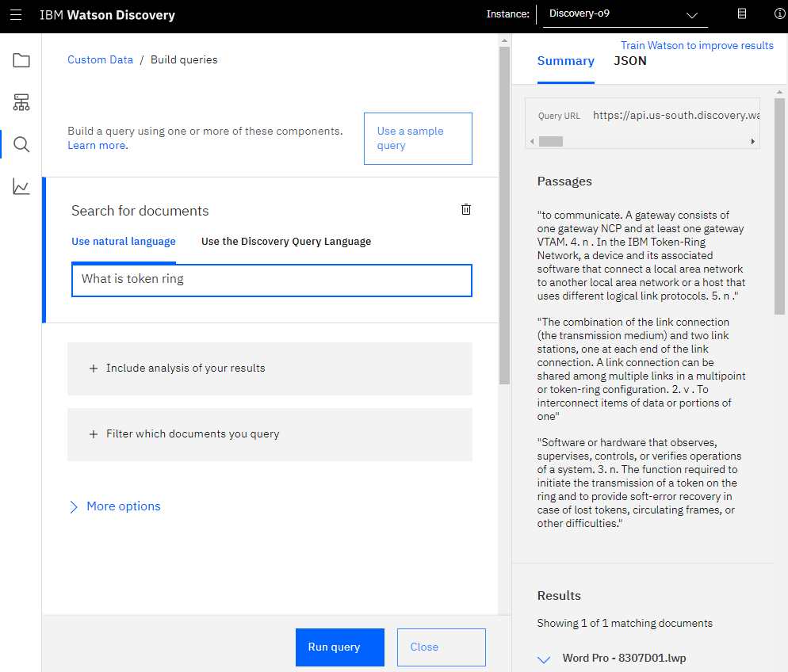Image resolution: width=788 pixels, height=672 pixels.
Task: Click the natural language query input field
Action: point(272,281)
